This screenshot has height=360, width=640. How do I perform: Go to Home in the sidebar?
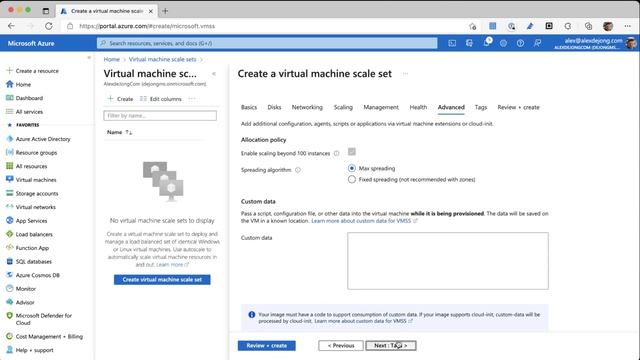click(19, 84)
